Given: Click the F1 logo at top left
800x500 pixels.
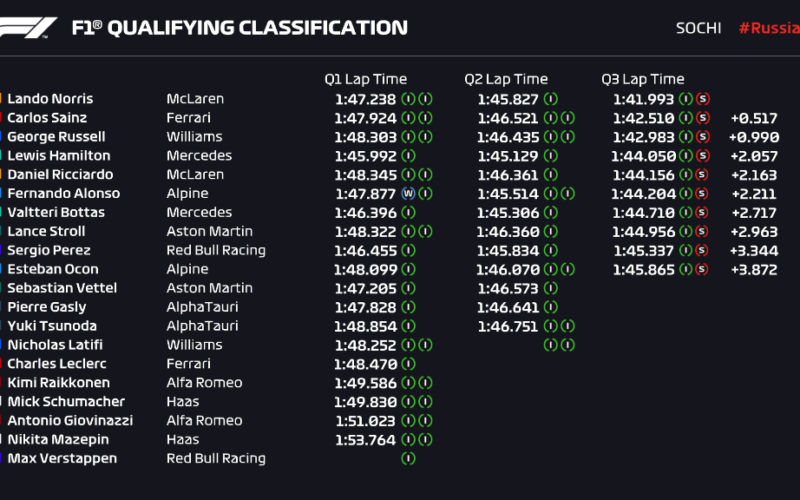Looking at the screenshot, I should click(x=28, y=28).
